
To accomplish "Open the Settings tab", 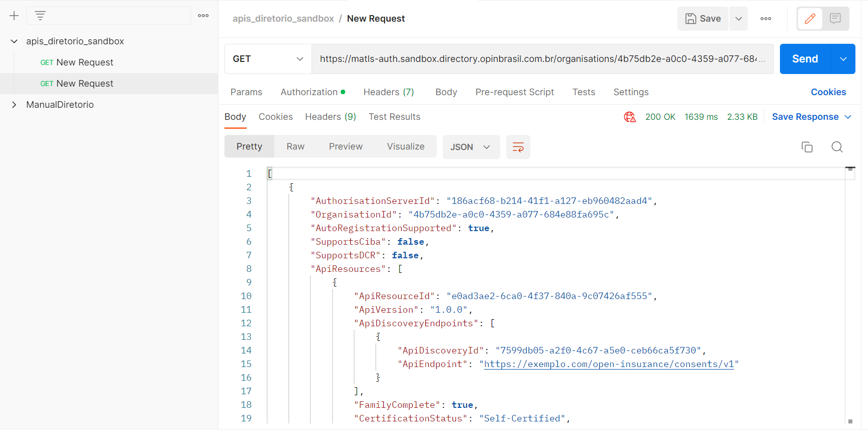I will [631, 92].
